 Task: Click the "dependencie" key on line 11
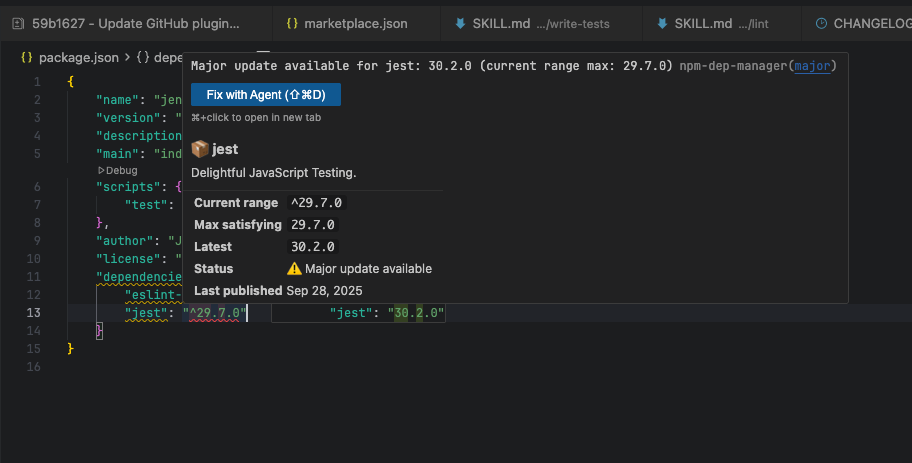click(x=139, y=277)
